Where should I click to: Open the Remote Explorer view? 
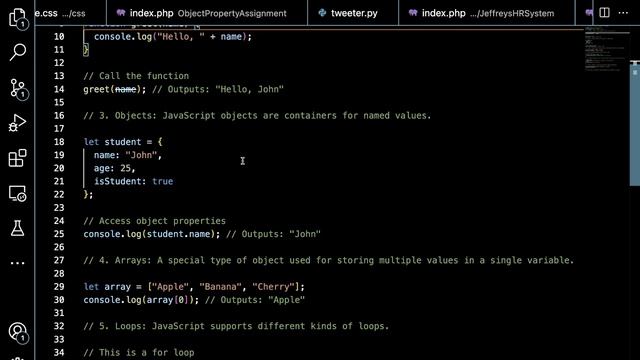17,193
